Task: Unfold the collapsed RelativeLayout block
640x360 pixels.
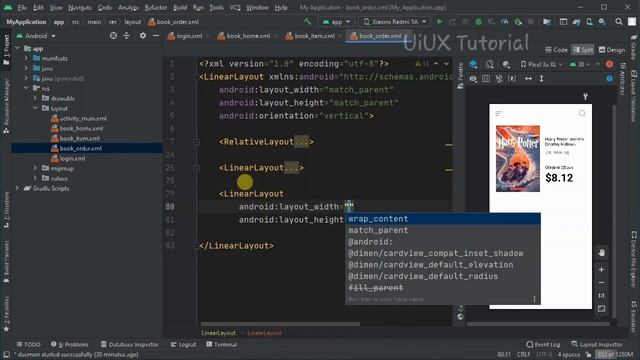Action: 301,142
